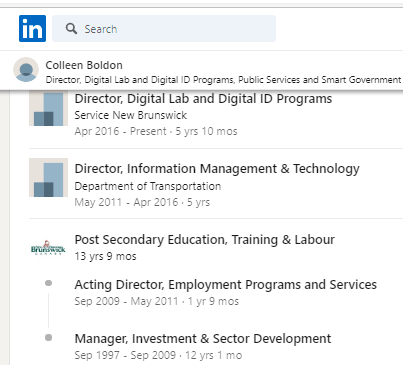Open Post Secondary Education, Training & Labour
403x365 pixels.
(x=205, y=239)
